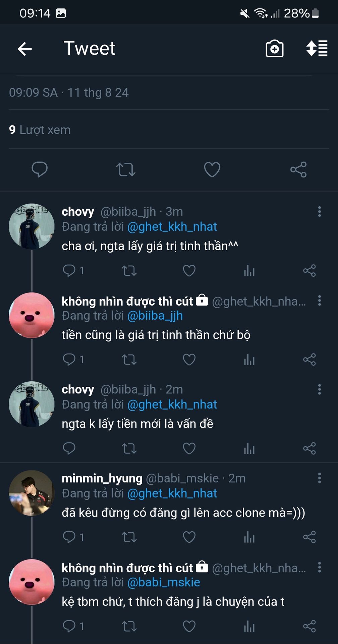Reply to the main tweet
338x644 pixels.
pyautogui.click(x=40, y=169)
